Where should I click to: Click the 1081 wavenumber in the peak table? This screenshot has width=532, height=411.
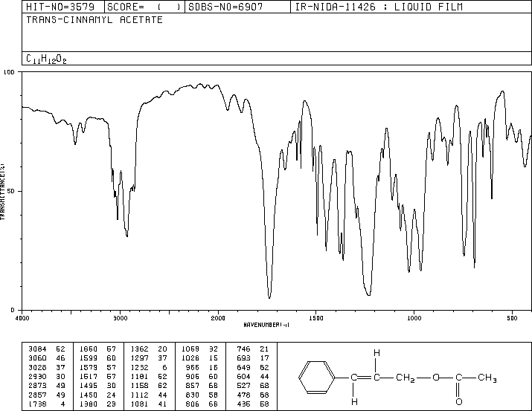(x=139, y=404)
